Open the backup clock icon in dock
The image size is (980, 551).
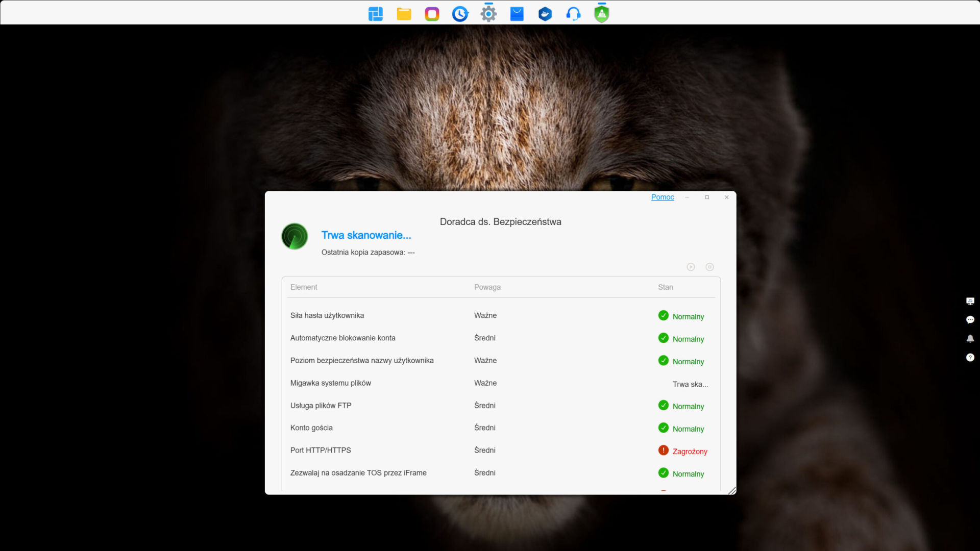point(460,14)
